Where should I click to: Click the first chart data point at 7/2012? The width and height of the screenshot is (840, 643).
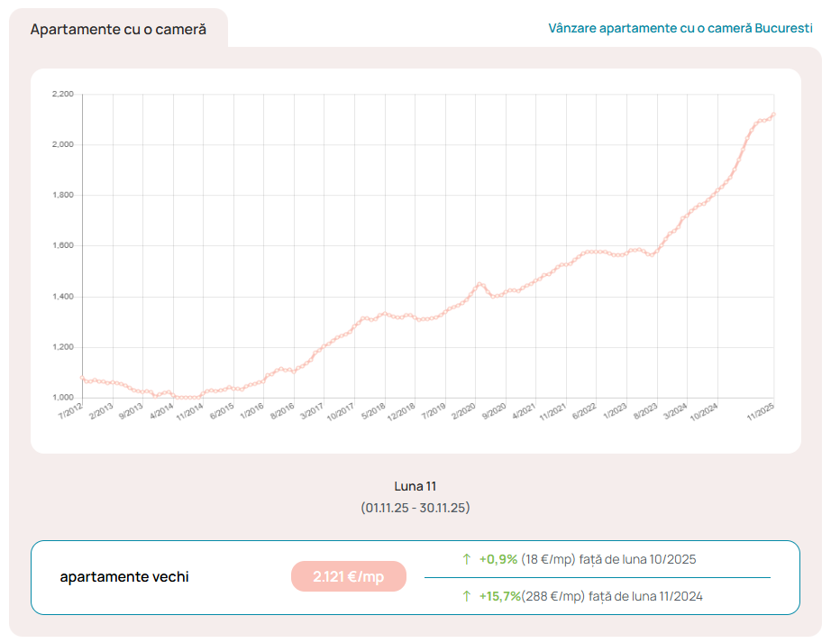pos(82,378)
